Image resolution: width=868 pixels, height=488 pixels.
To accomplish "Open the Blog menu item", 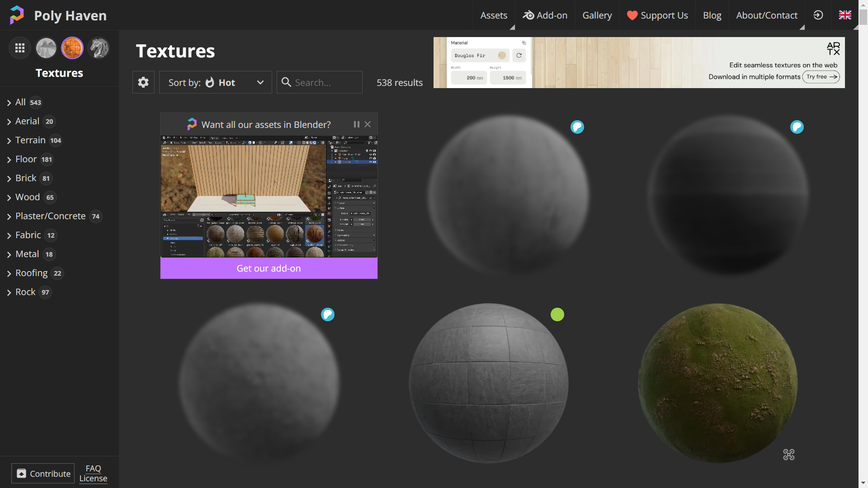I will tap(712, 15).
